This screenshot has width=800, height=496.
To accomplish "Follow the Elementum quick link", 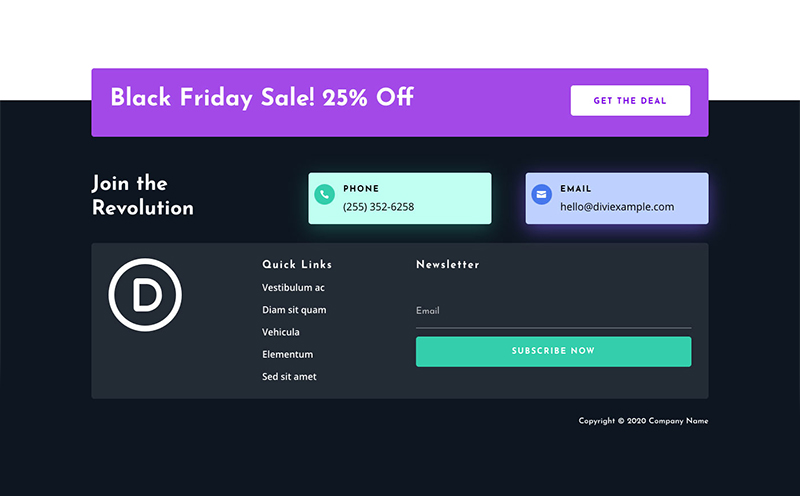I will 287,354.
